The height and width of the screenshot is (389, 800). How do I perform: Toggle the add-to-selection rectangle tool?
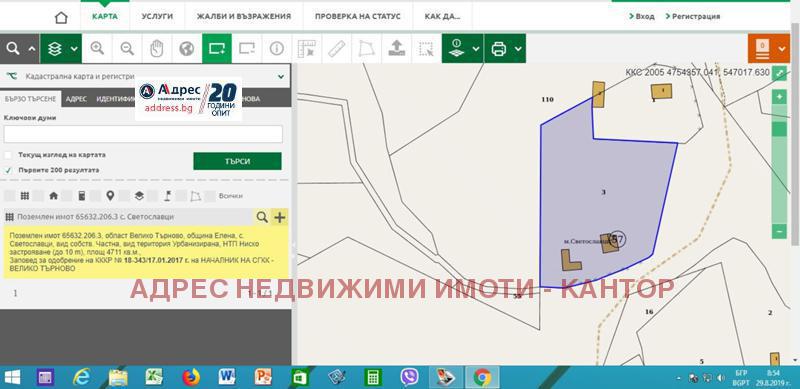point(217,48)
